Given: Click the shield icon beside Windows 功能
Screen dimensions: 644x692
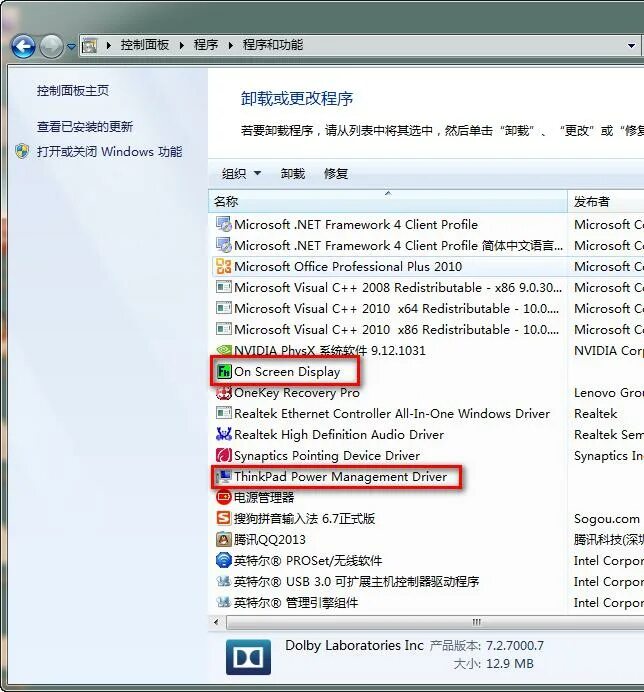Looking at the screenshot, I should pyautogui.click(x=22, y=151).
